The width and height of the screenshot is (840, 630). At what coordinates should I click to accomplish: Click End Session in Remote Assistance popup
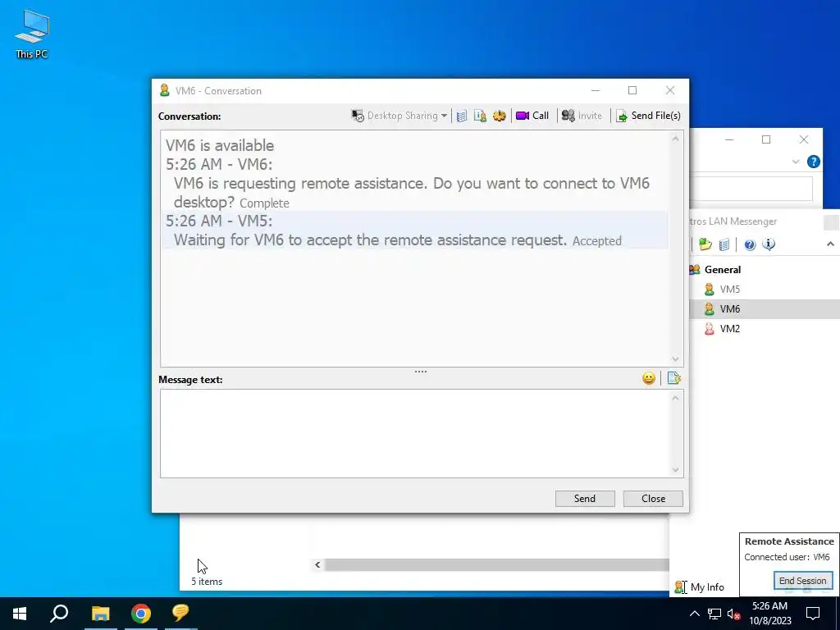(x=802, y=581)
